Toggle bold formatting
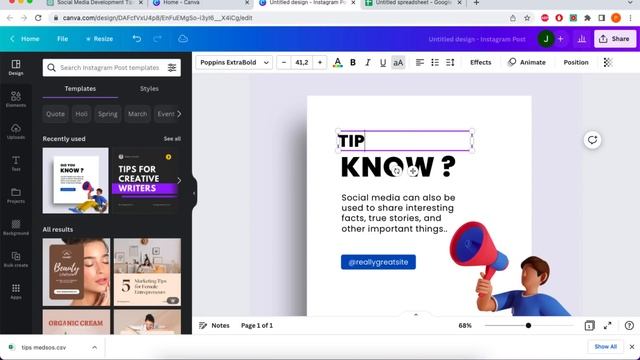 pos(353,62)
